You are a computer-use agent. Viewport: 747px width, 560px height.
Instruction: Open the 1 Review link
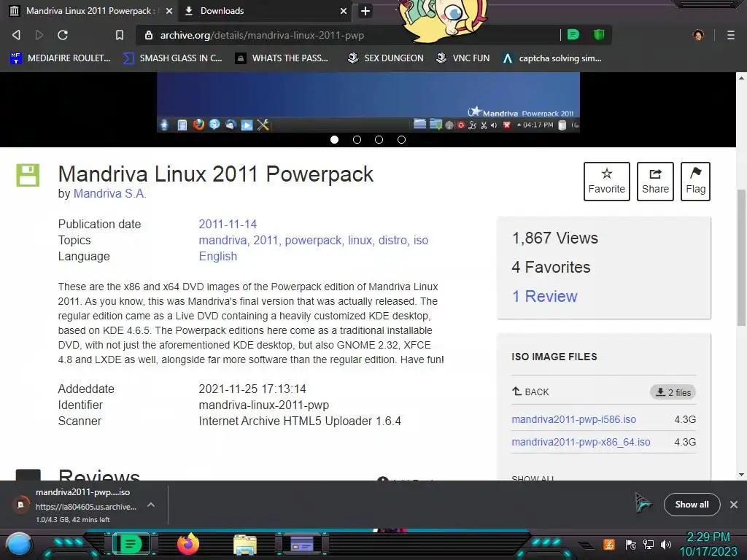544,296
